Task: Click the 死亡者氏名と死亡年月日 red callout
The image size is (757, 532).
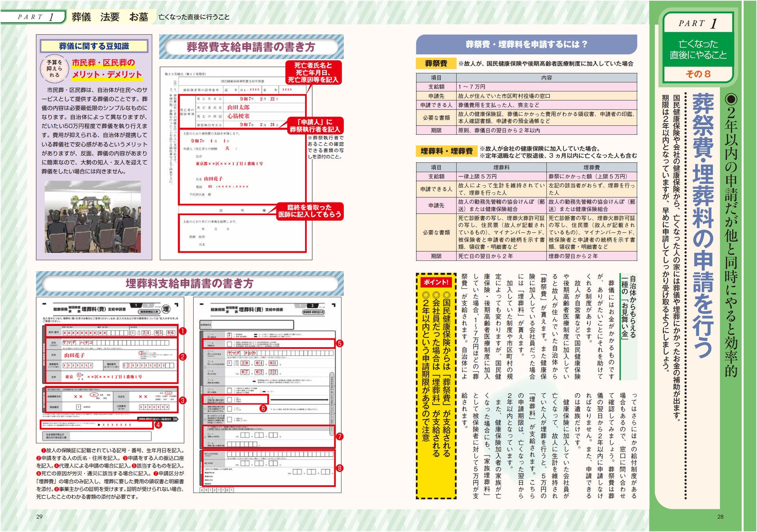Action: click(x=313, y=73)
